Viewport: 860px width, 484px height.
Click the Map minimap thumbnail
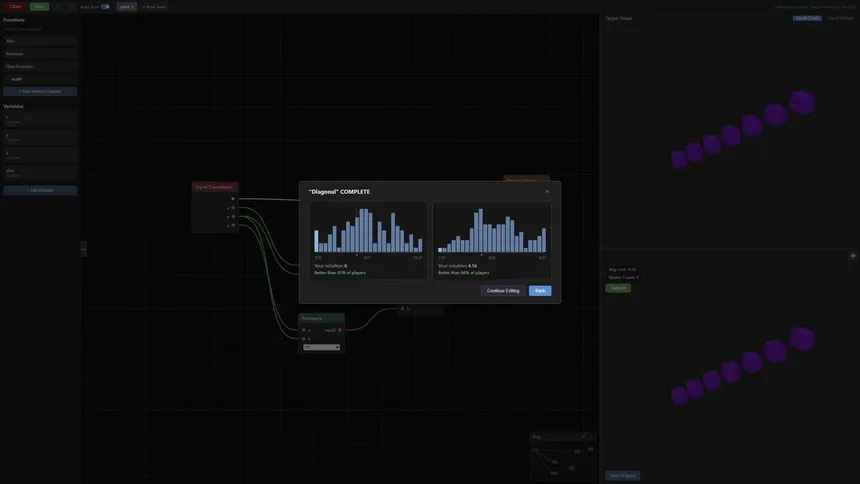pos(563,460)
